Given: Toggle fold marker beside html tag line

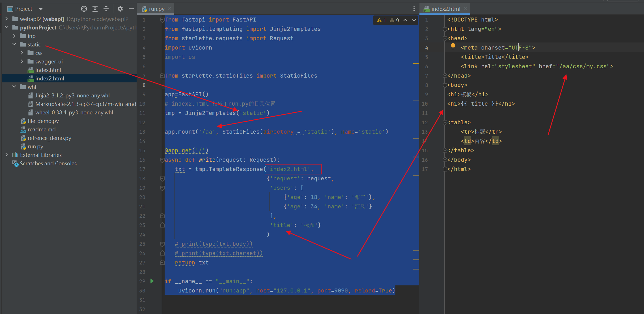Looking at the screenshot, I should (x=445, y=29).
